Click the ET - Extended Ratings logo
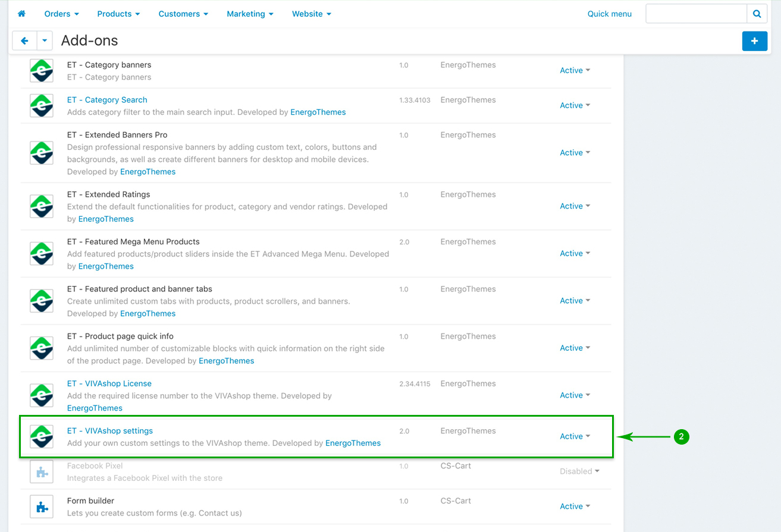 42,206
